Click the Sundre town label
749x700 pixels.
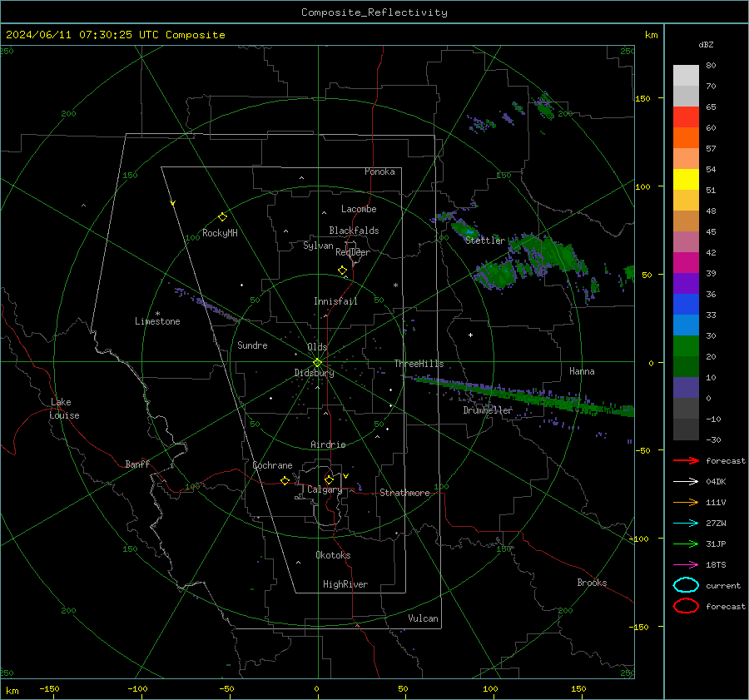click(252, 345)
